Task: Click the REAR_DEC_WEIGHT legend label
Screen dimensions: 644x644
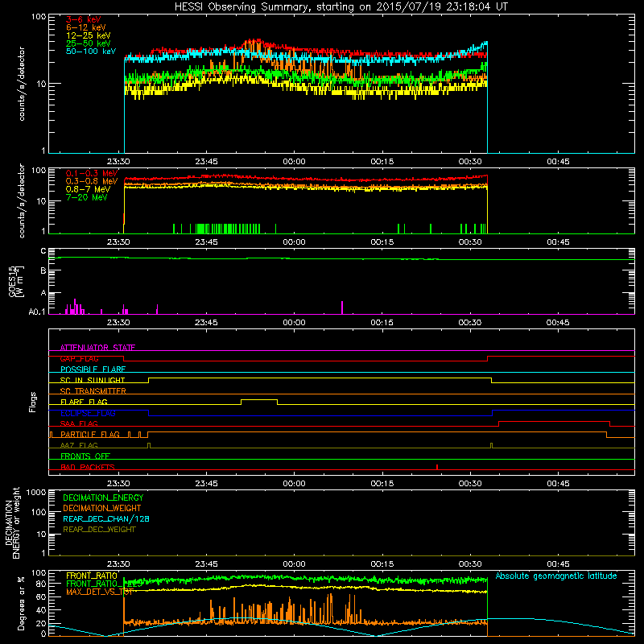Action: 99,530
